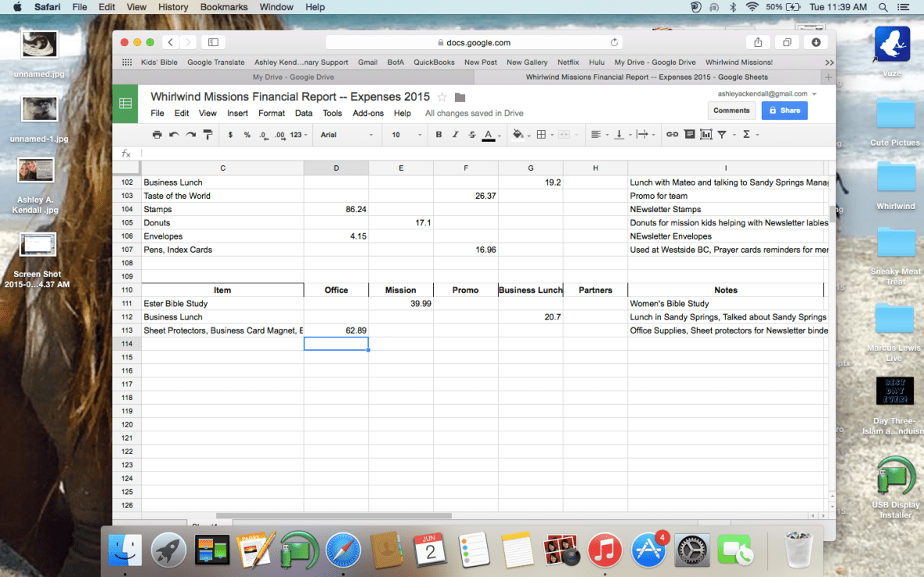Screen dimensions: 924x577
Task: Select the Paint format tool
Action: [208, 135]
